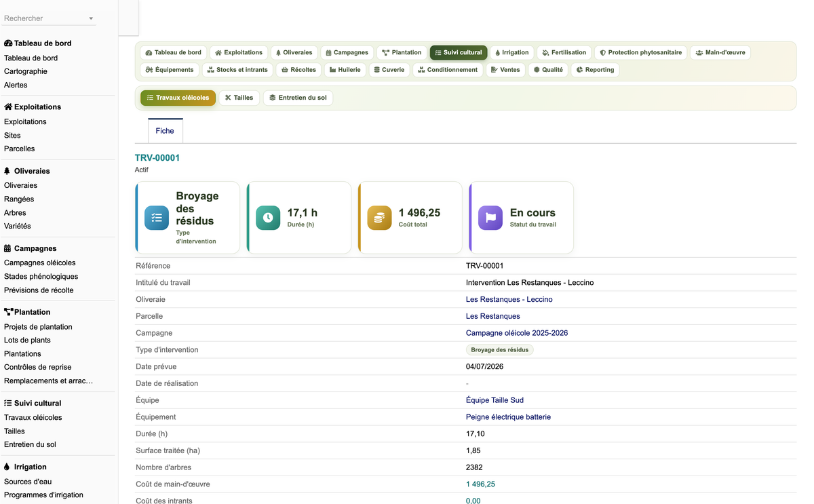Open Cartographie in sidebar
The width and height of the screenshot is (814, 504).
[x=26, y=71]
